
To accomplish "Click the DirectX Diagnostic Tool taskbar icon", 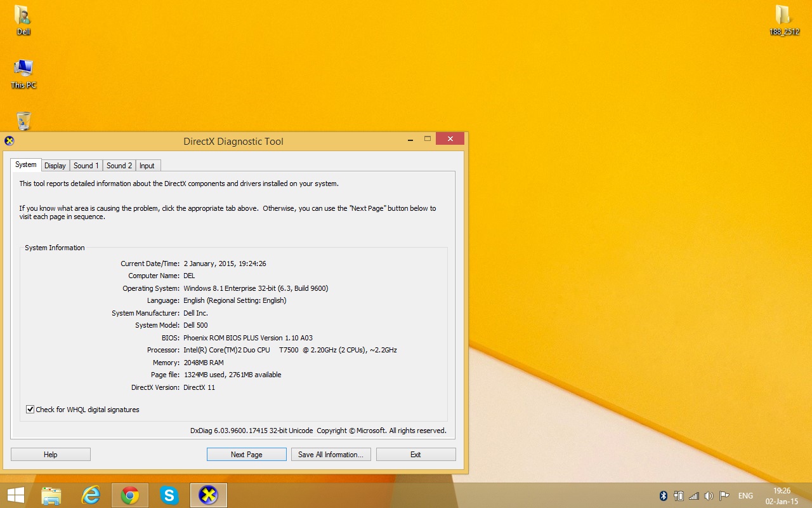I will (208, 495).
